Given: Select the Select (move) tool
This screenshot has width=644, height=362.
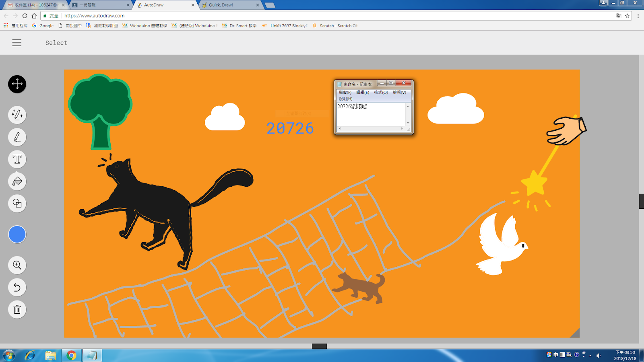Looking at the screenshot, I should click(x=17, y=84).
